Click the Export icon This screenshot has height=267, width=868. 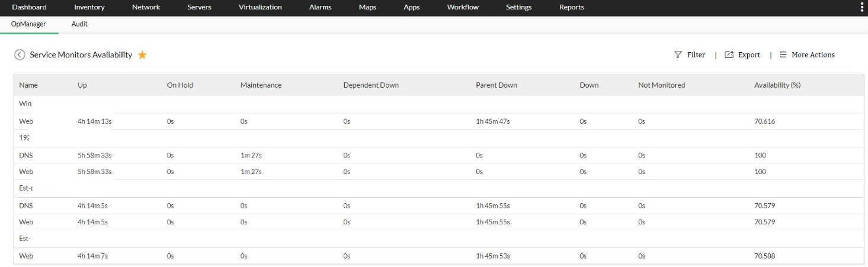(x=729, y=54)
